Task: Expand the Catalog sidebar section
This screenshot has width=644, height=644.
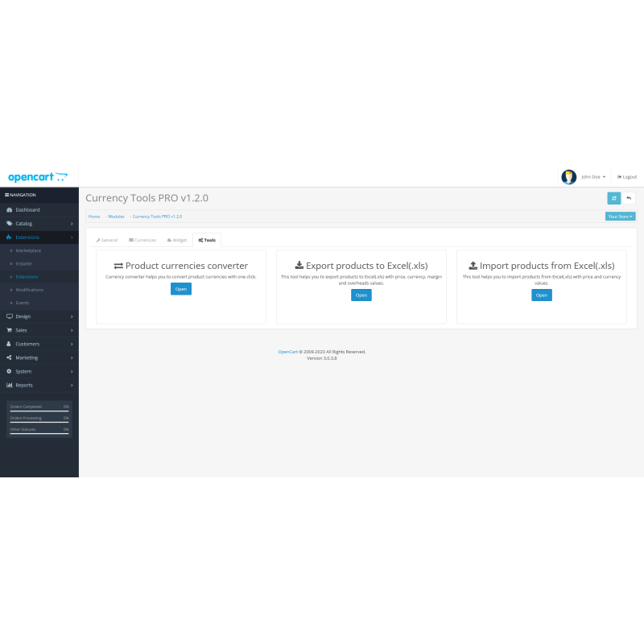Action: point(24,223)
